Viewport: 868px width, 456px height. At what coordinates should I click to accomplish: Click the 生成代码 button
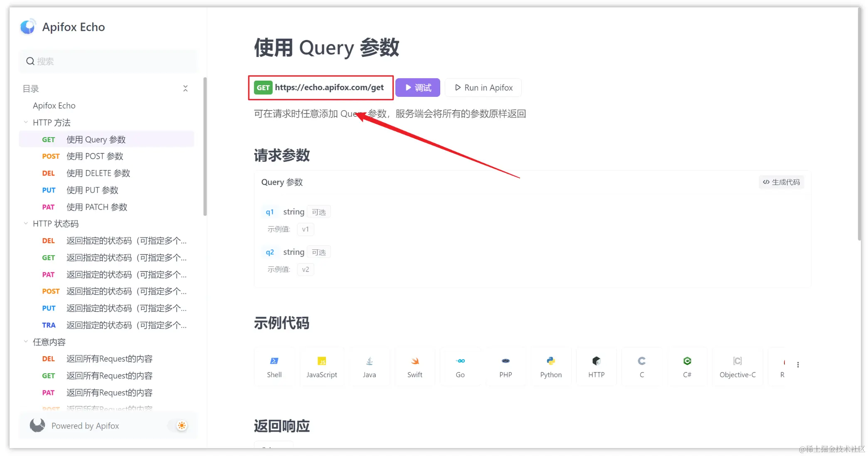(x=781, y=182)
